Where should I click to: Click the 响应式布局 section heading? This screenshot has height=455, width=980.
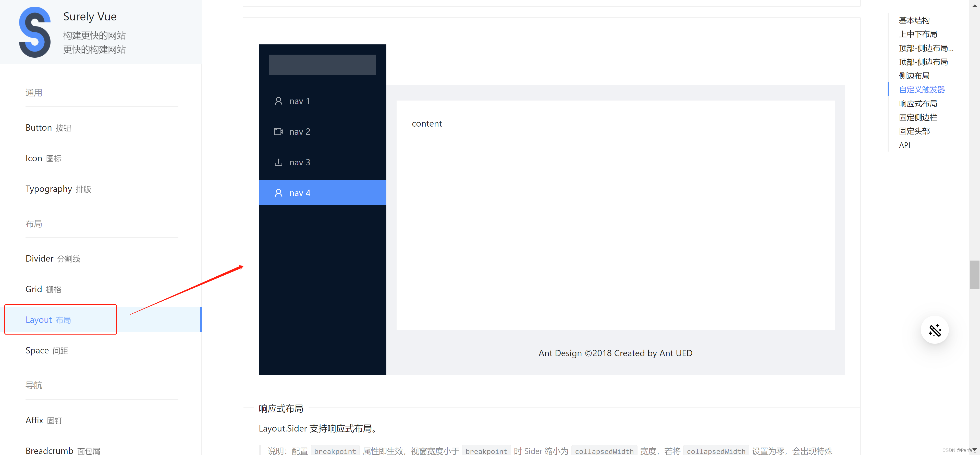click(281, 409)
